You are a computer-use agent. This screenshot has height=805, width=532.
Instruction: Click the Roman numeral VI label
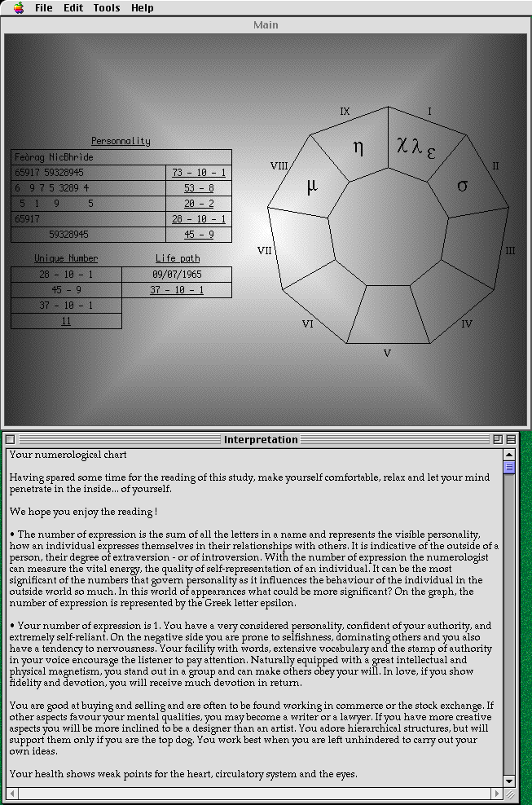click(x=308, y=323)
